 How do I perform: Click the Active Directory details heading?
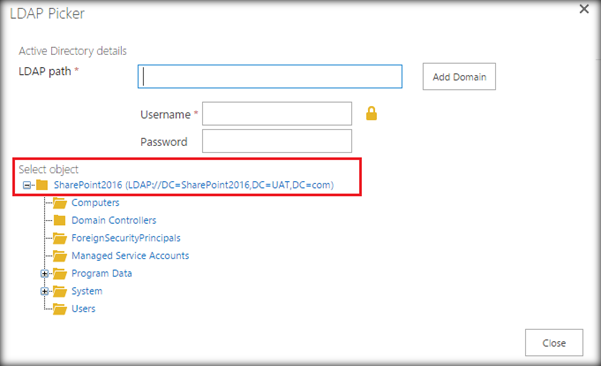[x=73, y=51]
